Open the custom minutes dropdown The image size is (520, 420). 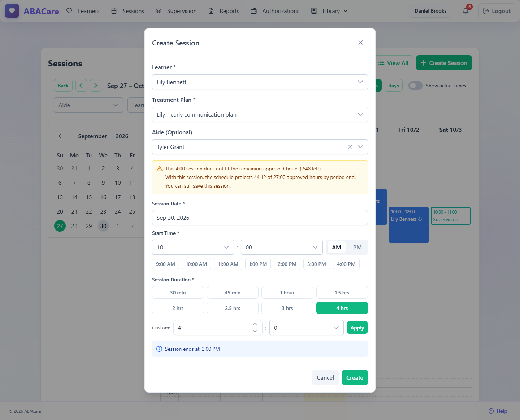click(x=306, y=328)
